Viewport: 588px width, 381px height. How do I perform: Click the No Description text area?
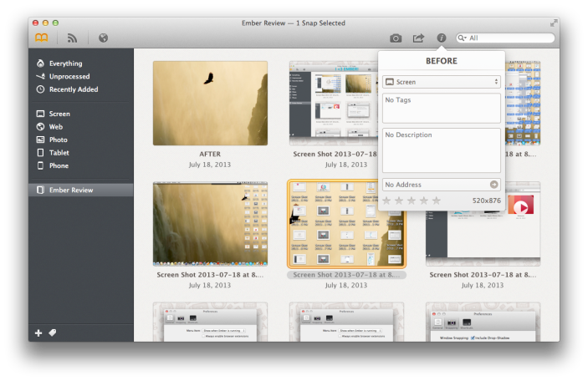click(x=441, y=150)
